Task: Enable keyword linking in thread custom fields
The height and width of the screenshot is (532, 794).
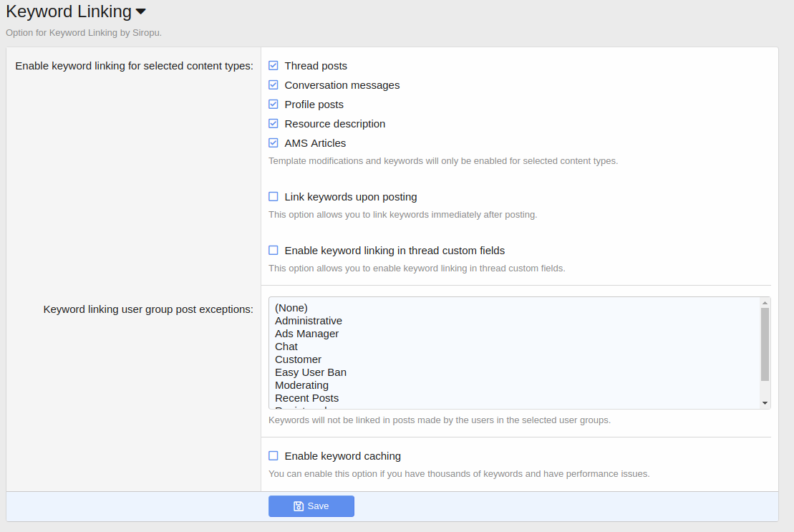Action: coord(273,251)
